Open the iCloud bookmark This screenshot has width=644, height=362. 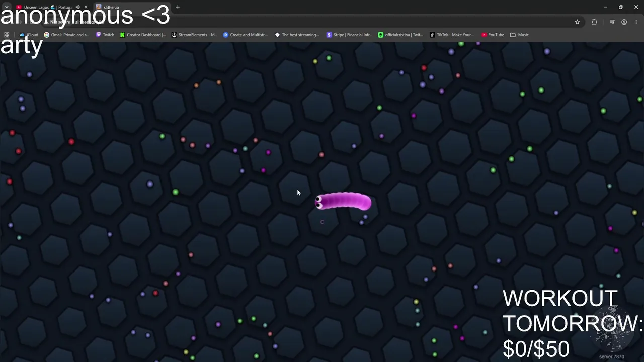[29, 35]
